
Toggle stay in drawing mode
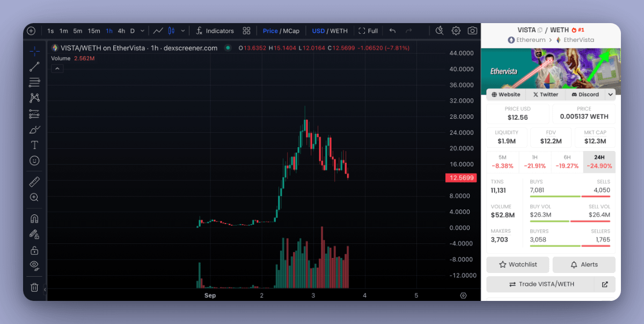click(x=34, y=234)
